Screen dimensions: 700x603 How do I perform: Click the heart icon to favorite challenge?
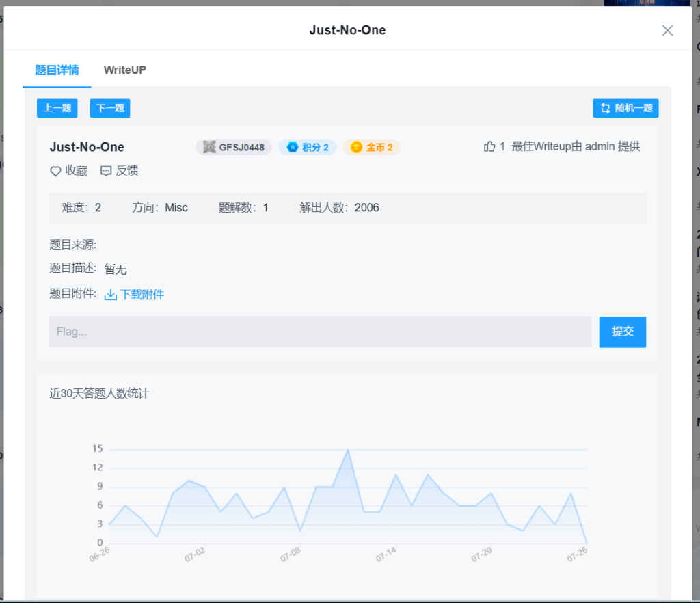(55, 172)
